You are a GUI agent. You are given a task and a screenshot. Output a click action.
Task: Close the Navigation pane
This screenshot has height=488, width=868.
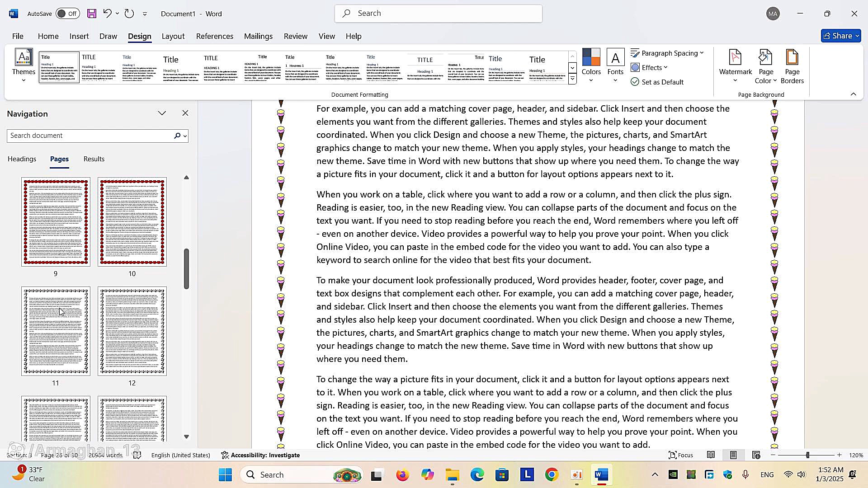pyautogui.click(x=185, y=113)
